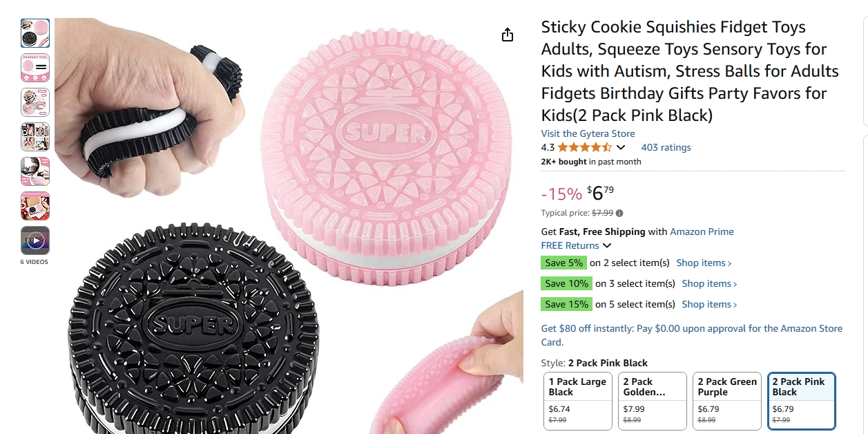
Task: Select the first product thumbnail
Action: click(x=35, y=33)
